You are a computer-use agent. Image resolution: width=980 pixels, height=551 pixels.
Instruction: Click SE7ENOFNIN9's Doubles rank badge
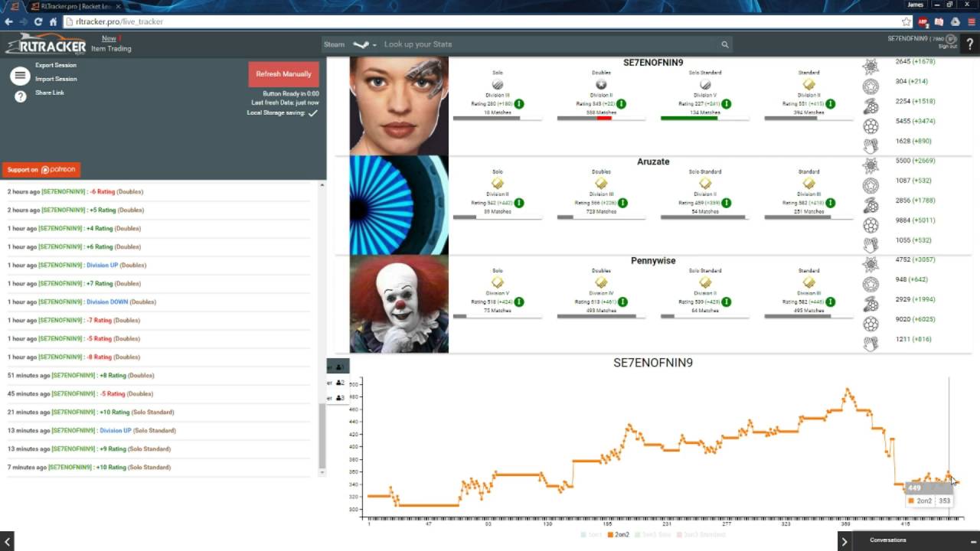coord(602,85)
